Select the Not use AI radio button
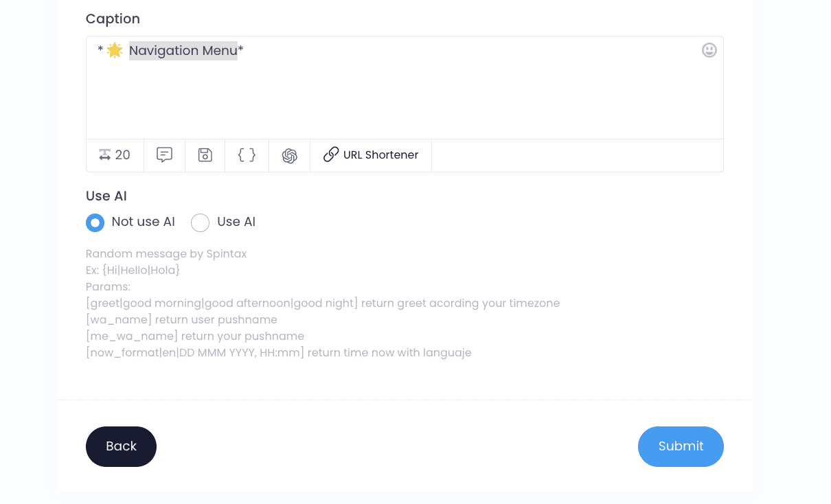 pyautogui.click(x=95, y=222)
